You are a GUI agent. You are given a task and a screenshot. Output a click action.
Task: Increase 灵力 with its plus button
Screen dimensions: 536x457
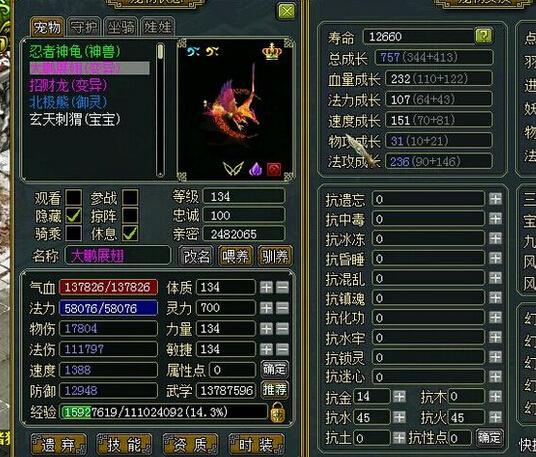[x=266, y=308]
